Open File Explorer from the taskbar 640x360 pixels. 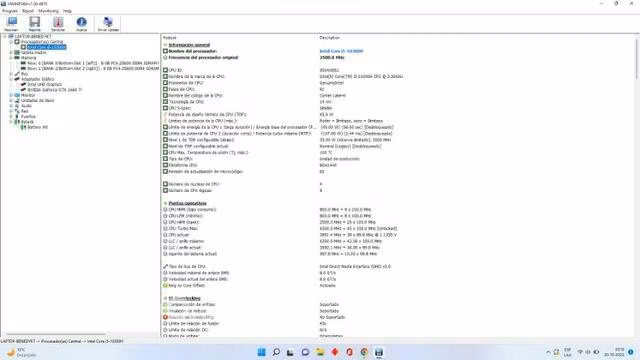click(x=320, y=352)
